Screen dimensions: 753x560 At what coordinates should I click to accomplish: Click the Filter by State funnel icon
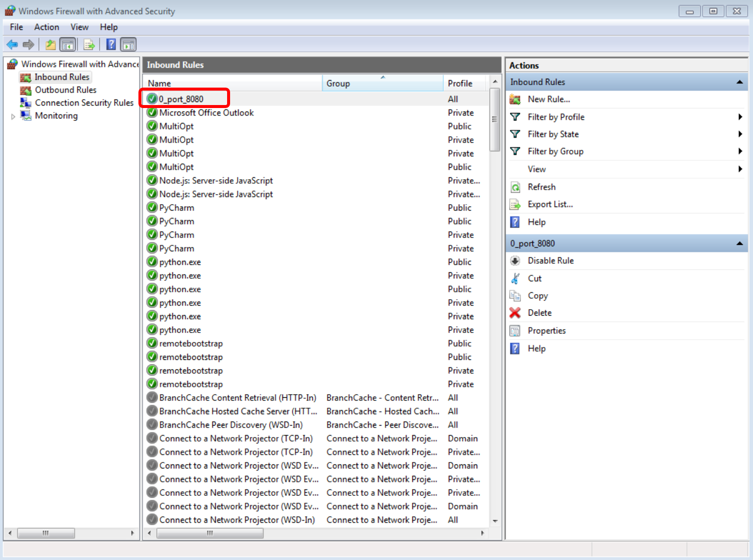[515, 134]
